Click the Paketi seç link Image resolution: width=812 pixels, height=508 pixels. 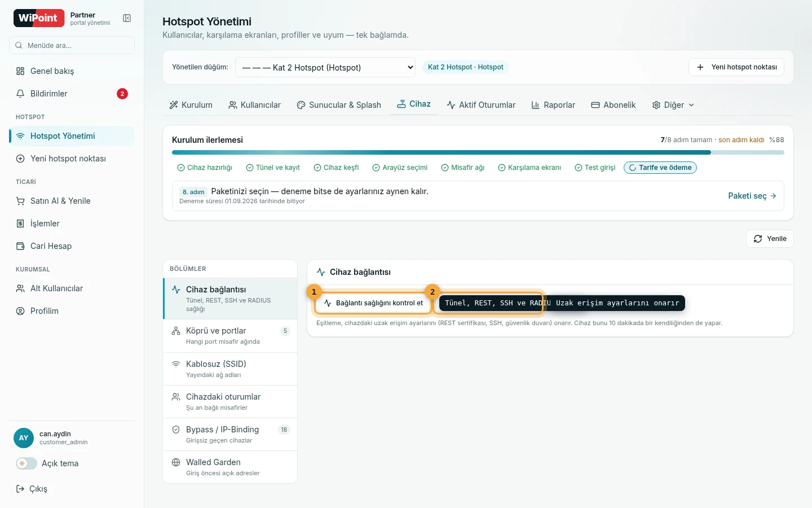pyautogui.click(x=752, y=196)
